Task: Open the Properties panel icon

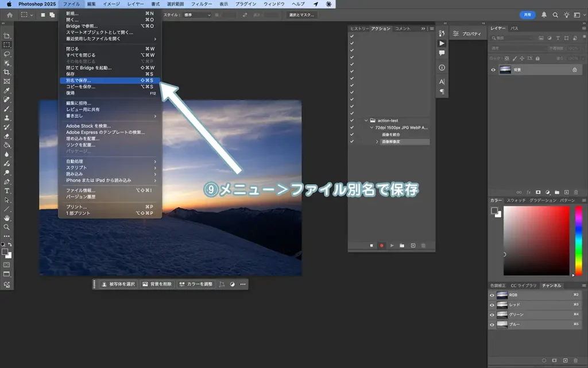Action: pos(455,34)
